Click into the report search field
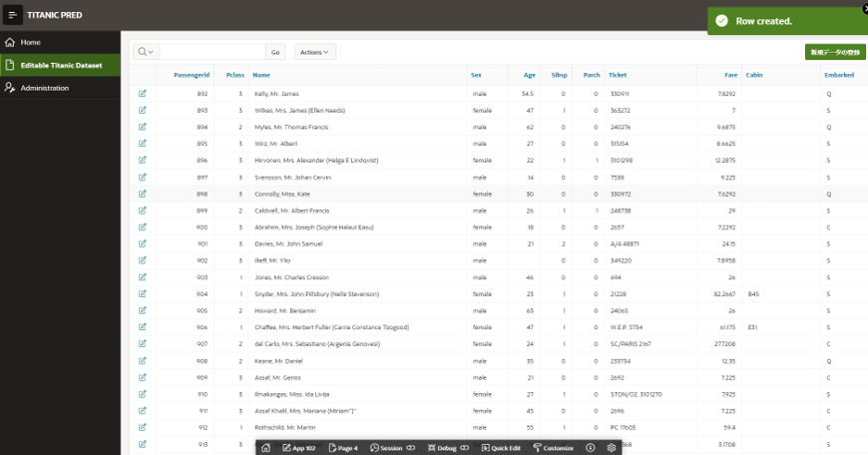The height and width of the screenshot is (455, 868). point(212,52)
